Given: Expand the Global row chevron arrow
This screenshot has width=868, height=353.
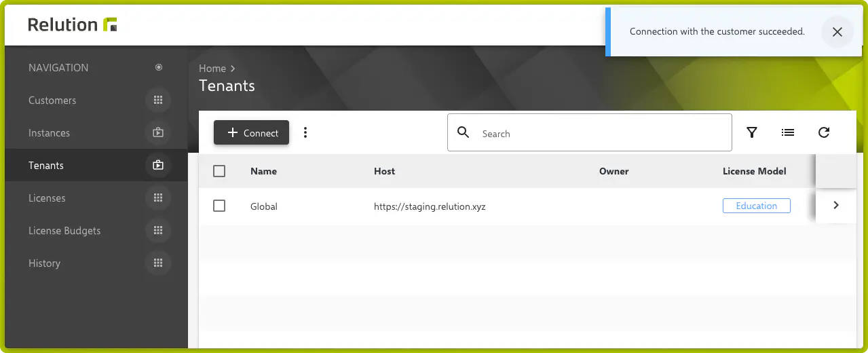Looking at the screenshot, I should tap(836, 205).
